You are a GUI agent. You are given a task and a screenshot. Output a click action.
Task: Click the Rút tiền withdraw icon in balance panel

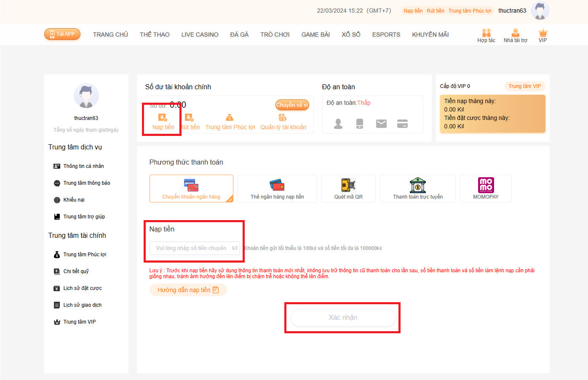pos(190,118)
